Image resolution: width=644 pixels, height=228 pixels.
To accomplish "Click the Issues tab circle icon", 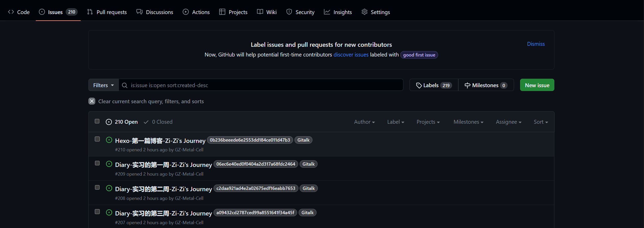I will [x=42, y=12].
